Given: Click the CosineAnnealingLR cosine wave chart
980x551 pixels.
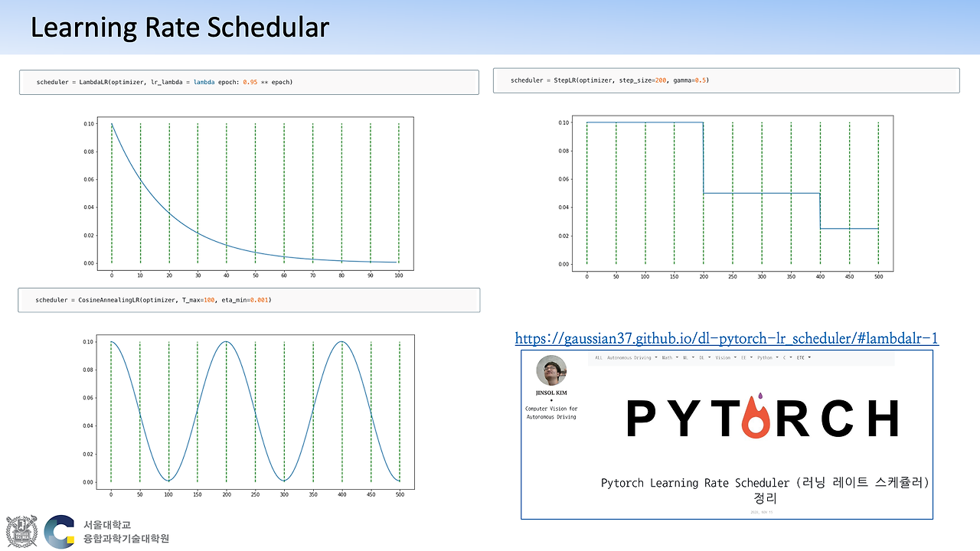Looking at the screenshot, I should (x=249, y=417).
